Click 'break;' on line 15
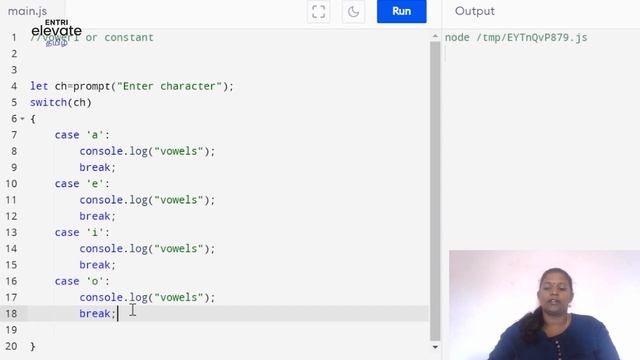The width and height of the screenshot is (640, 360). (x=98, y=265)
